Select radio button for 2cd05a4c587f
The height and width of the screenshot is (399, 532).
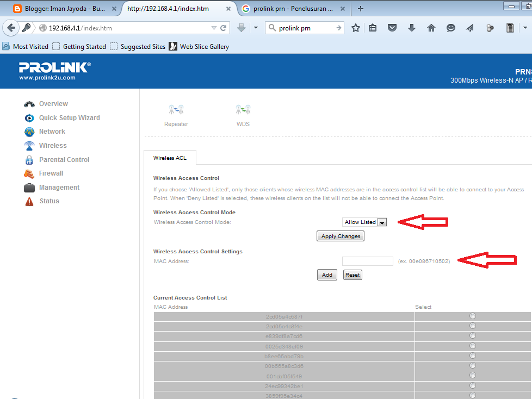(x=473, y=316)
